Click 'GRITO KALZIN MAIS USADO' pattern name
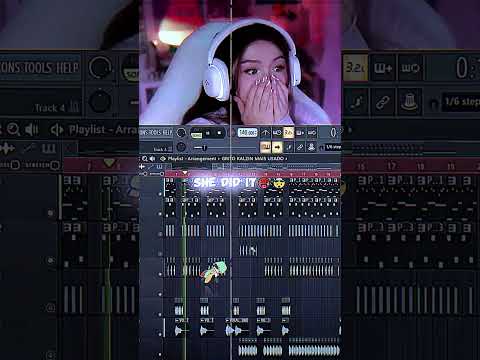This screenshot has height=360, width=480. [x=253, y=159]
